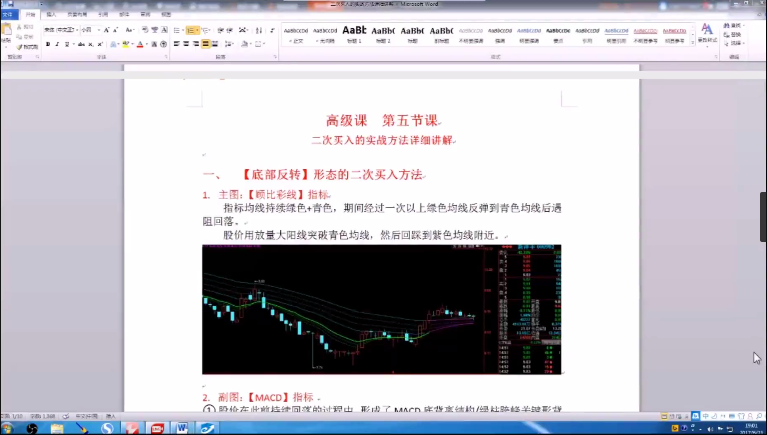Align text to the right

tap(196, 44)
